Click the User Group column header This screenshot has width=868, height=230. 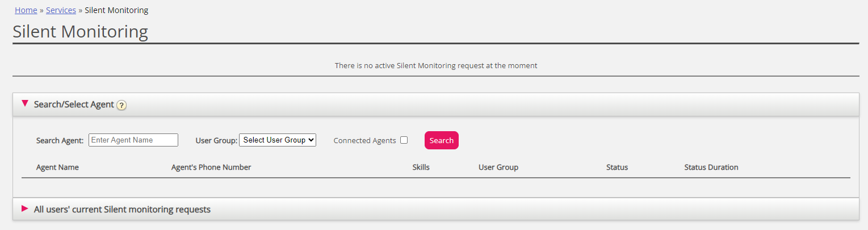[498, 168]
